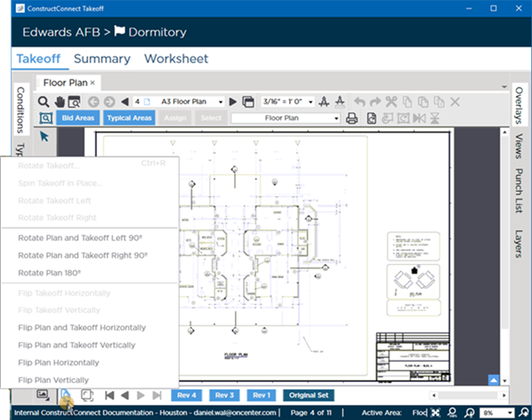This screenshot has width=532, height=420.
Task: Click the print icon in toolbar
Action: point(351,118)
